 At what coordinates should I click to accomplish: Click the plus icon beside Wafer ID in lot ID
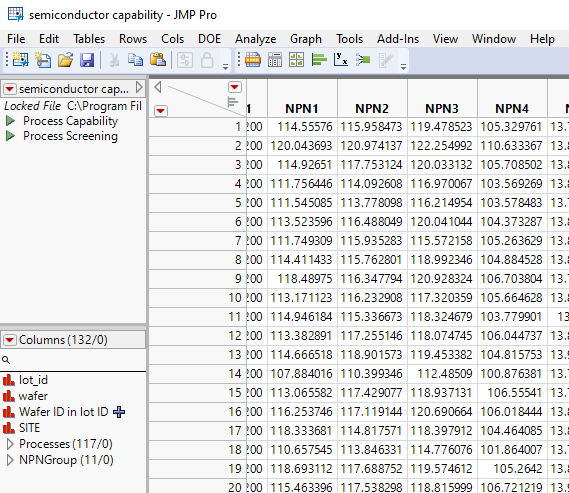(x=119, y=412)
